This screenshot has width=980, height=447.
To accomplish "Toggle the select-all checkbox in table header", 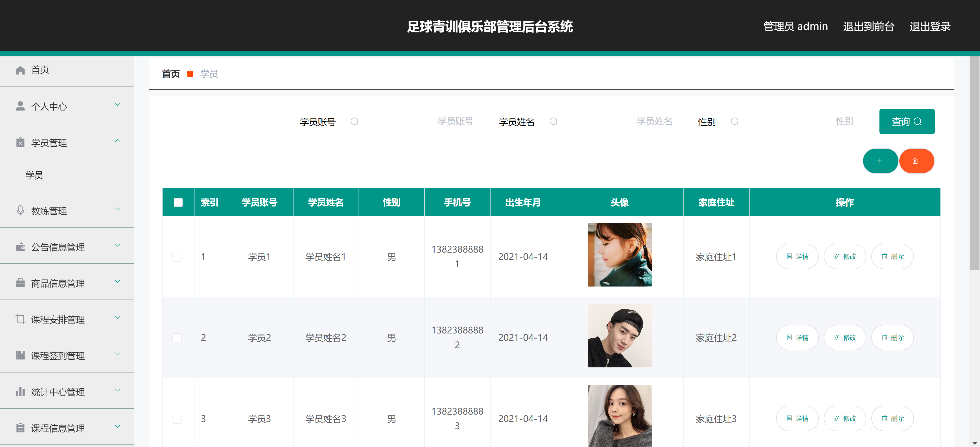I will 178,202.
